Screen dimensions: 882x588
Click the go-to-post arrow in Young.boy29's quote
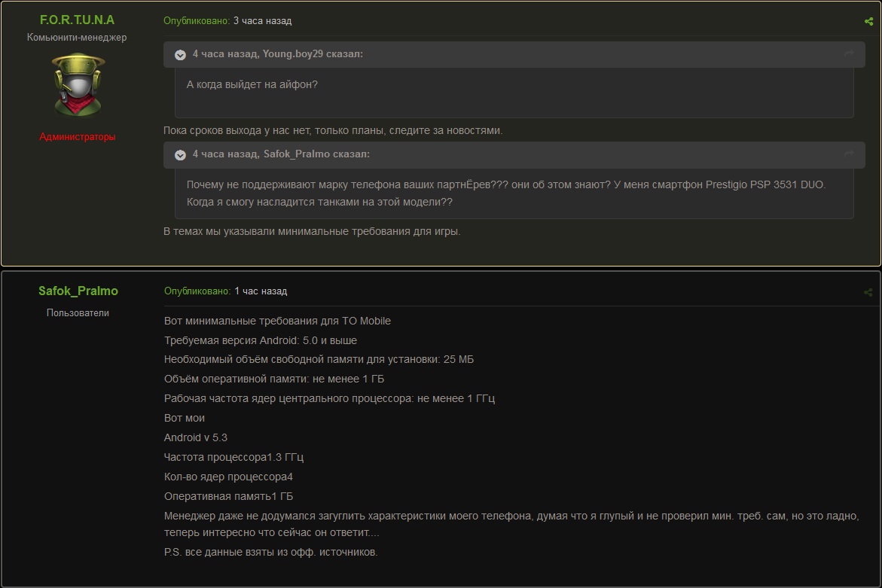849,54
